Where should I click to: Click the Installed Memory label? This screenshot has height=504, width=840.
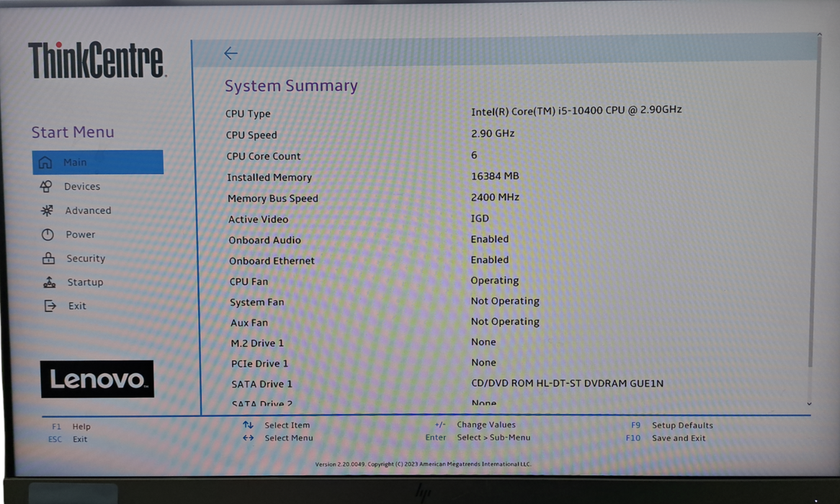269,177
